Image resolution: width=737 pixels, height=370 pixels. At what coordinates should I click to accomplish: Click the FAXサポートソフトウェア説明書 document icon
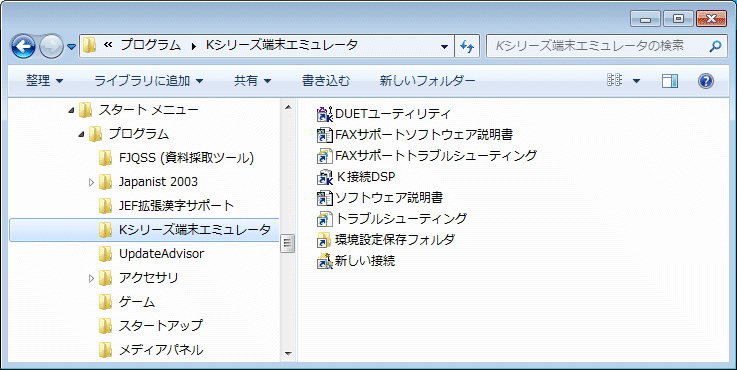[325, 135]
